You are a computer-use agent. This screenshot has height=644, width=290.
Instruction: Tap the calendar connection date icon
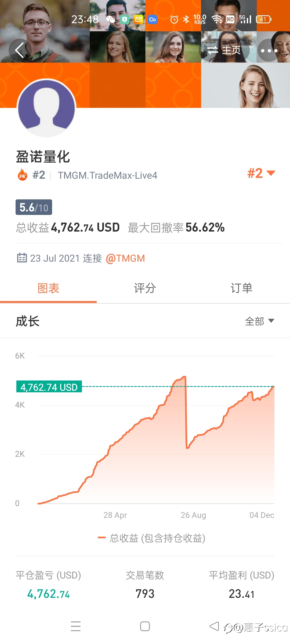click(x=22, y=258)
